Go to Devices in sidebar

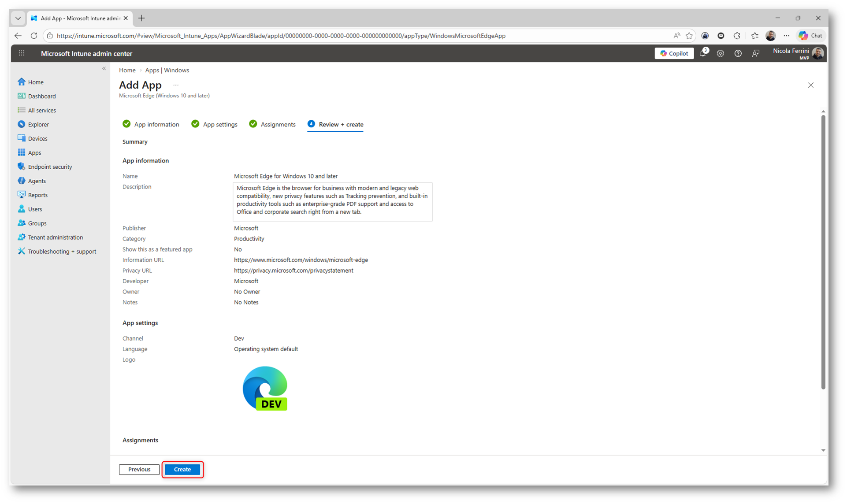coord(37,138)
